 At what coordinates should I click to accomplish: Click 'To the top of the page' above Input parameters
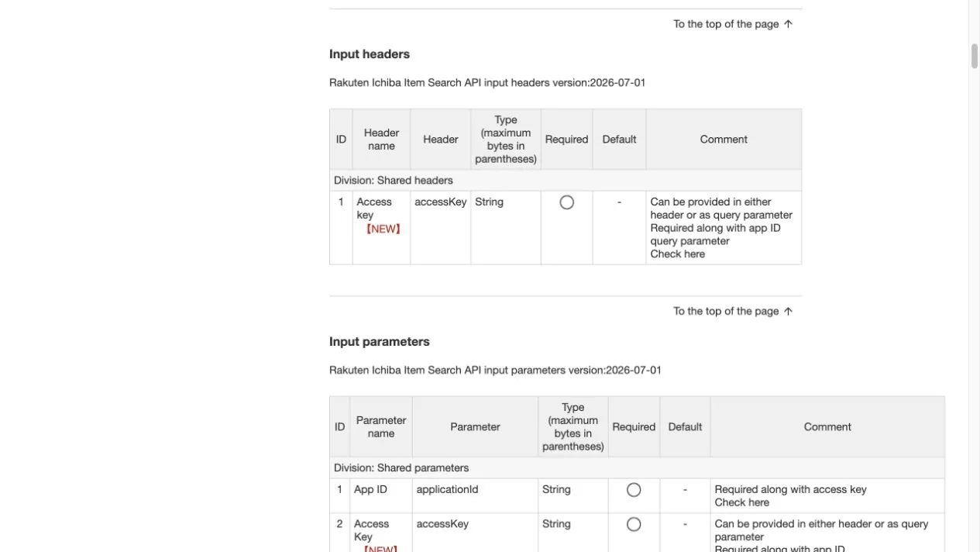[733, 311]
